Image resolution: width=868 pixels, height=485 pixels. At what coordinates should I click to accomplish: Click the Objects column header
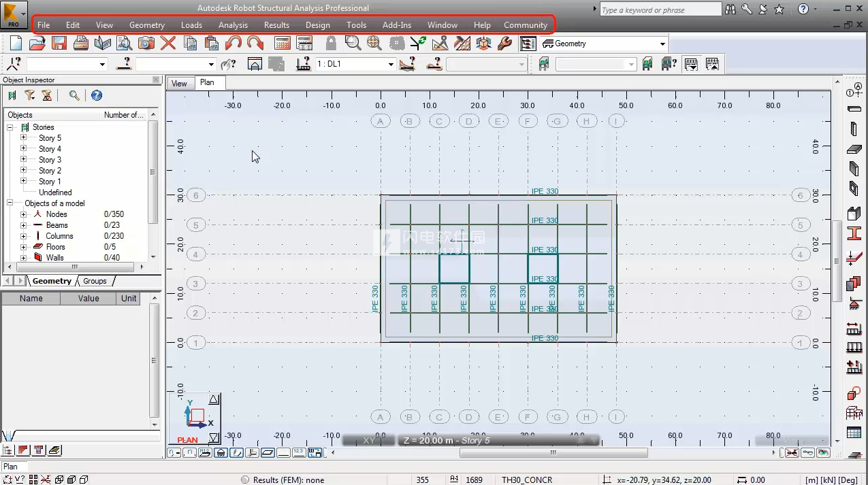point(52,115)
